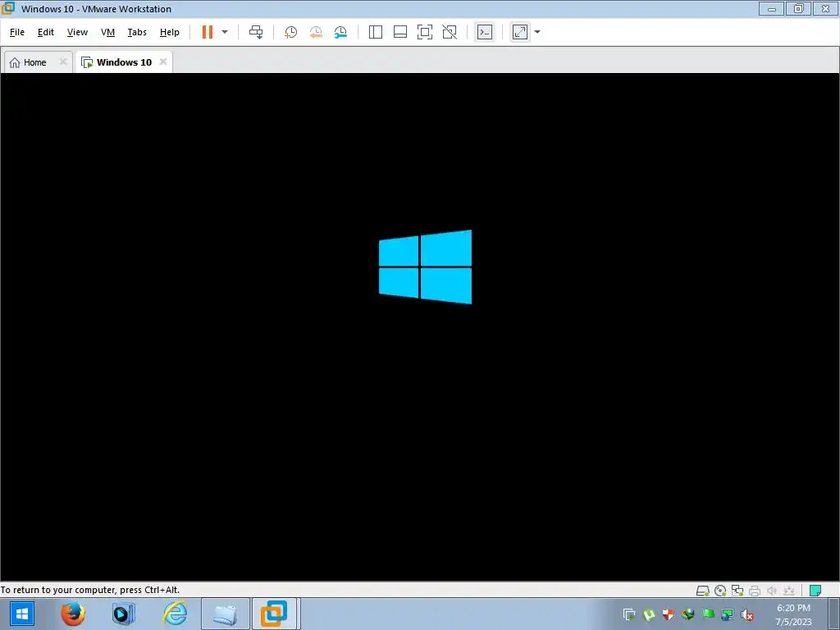
Task: Minimize the VMware Workstation window
Action: point(771,8)
